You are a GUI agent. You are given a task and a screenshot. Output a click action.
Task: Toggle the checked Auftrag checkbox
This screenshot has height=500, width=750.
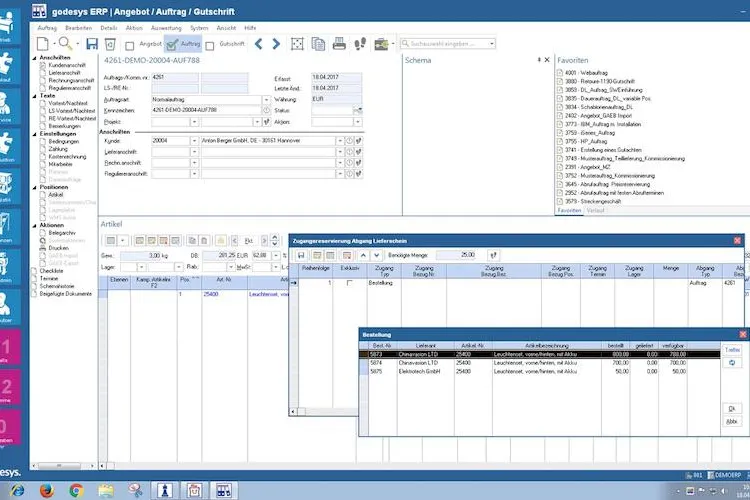172,45
